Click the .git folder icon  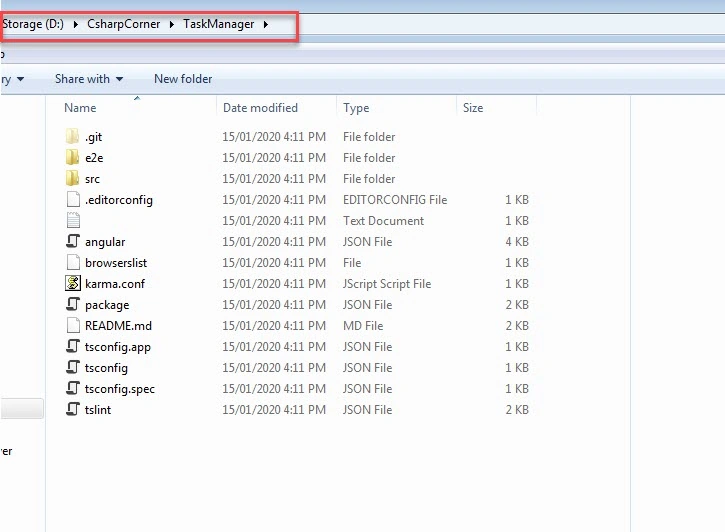click(73, 136)
